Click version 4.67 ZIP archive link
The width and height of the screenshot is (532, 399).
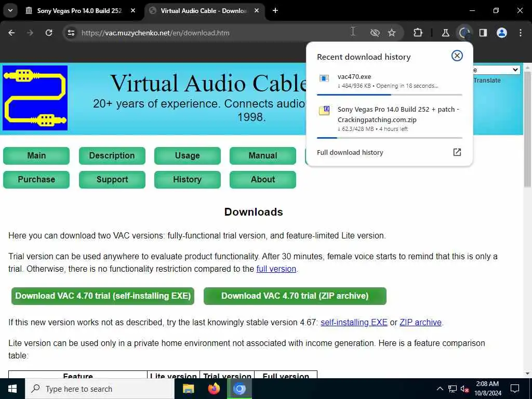tap(420, 322)
